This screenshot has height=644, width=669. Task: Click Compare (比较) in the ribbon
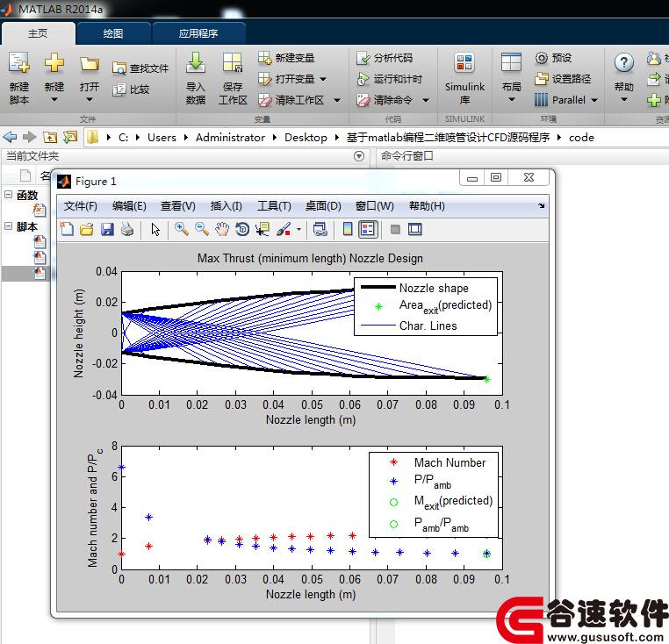131,89
